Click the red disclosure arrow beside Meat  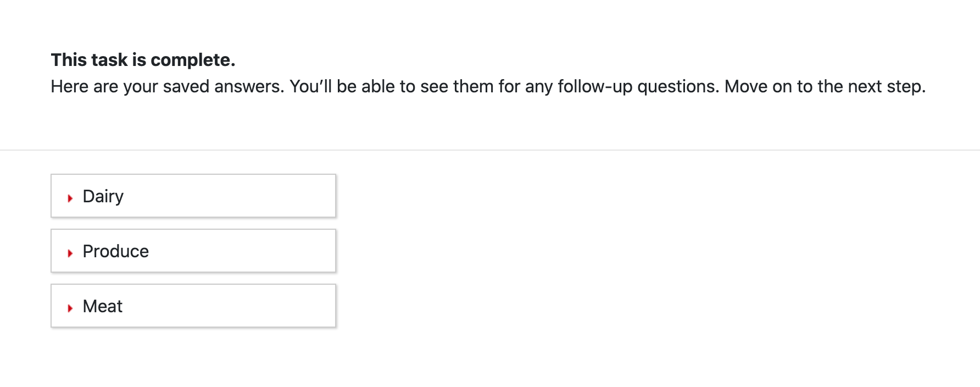click(x=70, y=308)
